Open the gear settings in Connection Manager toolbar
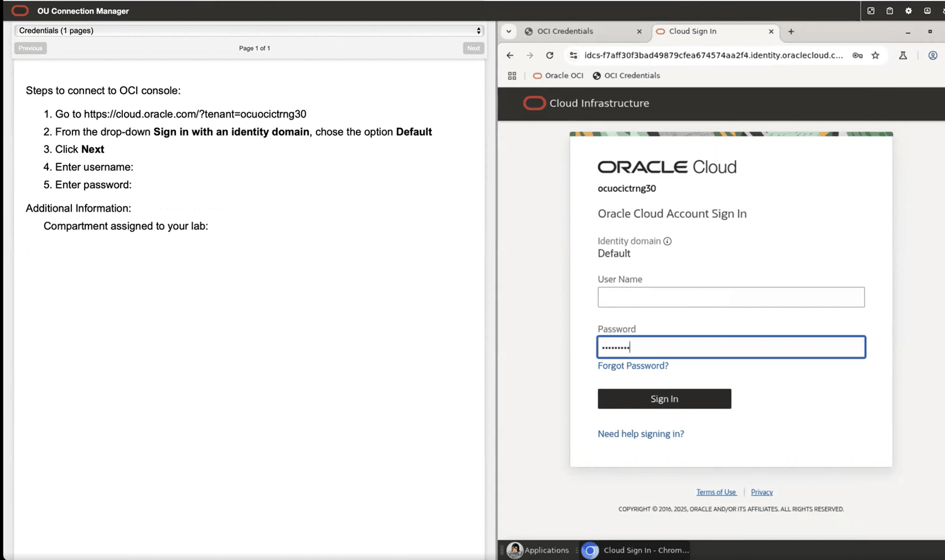 pyautogui.click(x=908, y=11)
